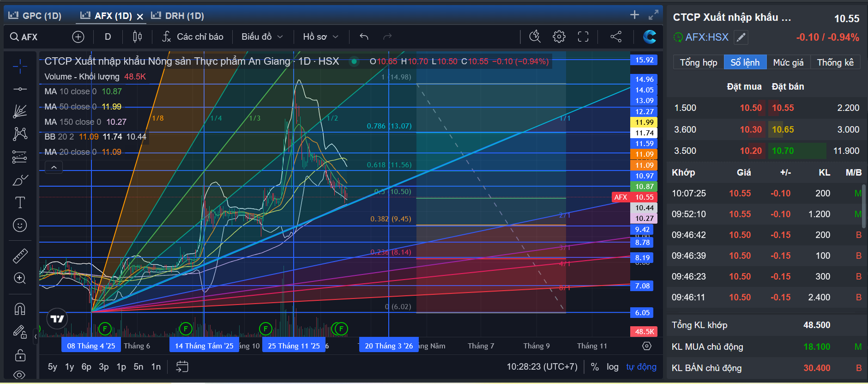Select the pattern drawing tool
The width and height of the screenshot is (868, 384).
coord(20,134)
